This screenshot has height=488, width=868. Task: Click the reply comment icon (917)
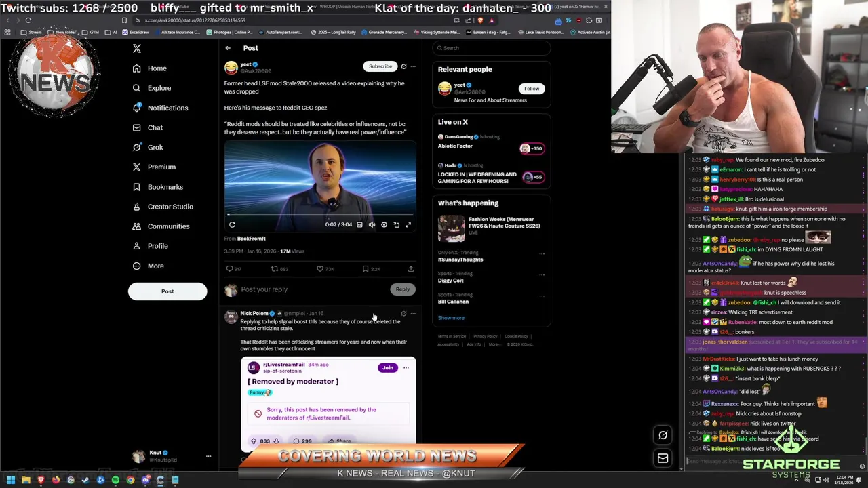229,269
